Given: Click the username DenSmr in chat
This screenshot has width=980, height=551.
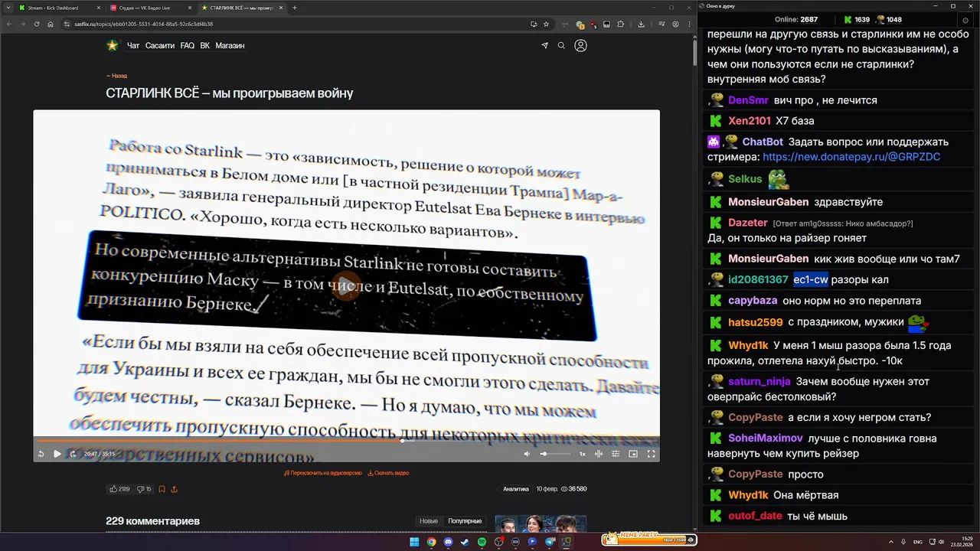Looking at the screenshot, I should [x=748, y=100].
